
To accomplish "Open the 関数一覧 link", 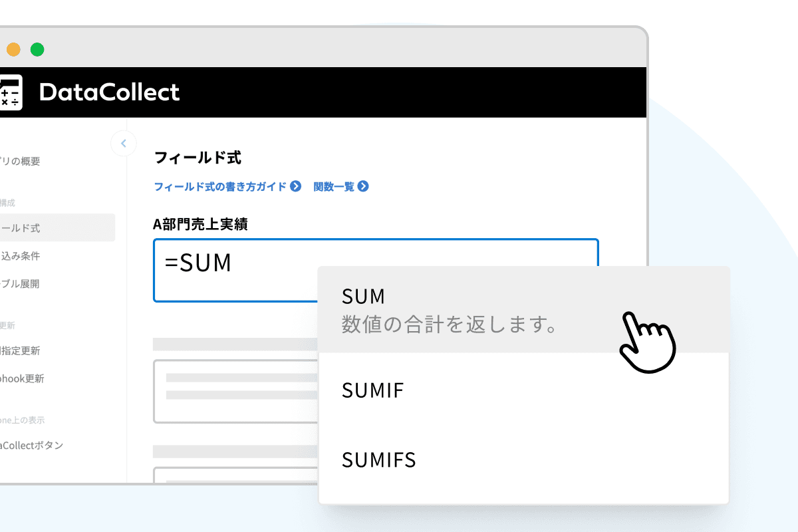I will tap(334, 186).
